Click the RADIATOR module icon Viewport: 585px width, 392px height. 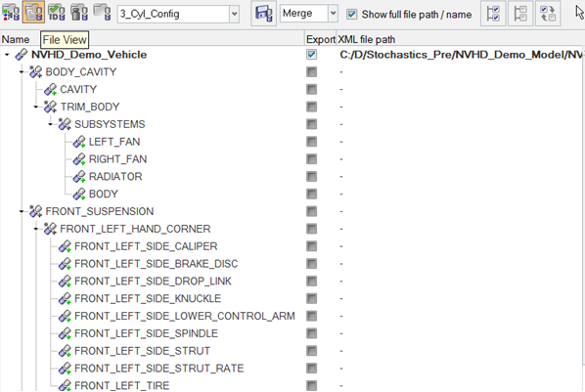79,176
